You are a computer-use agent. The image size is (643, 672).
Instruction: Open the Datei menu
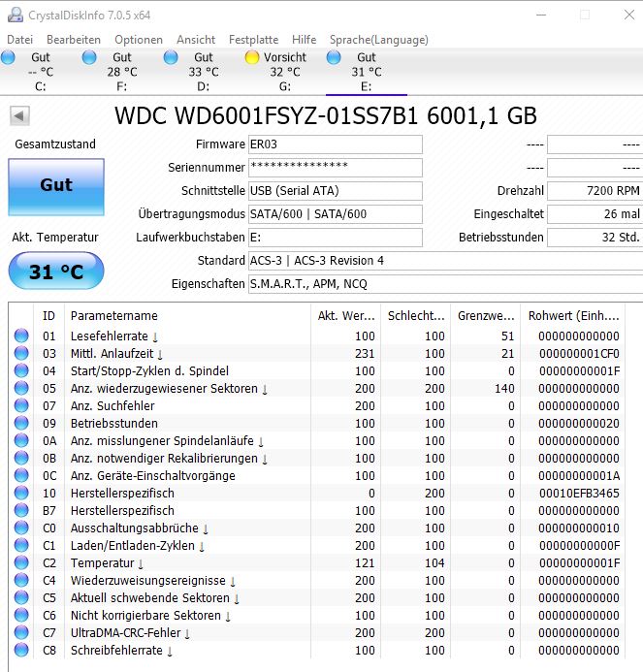pos(19,40)
